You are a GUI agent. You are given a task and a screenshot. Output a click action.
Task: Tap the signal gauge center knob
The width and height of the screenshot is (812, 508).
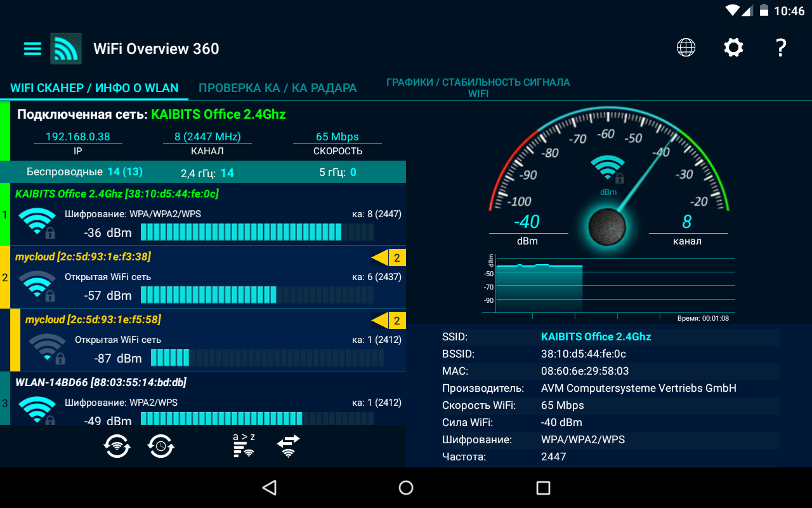(x=607, y=227)
